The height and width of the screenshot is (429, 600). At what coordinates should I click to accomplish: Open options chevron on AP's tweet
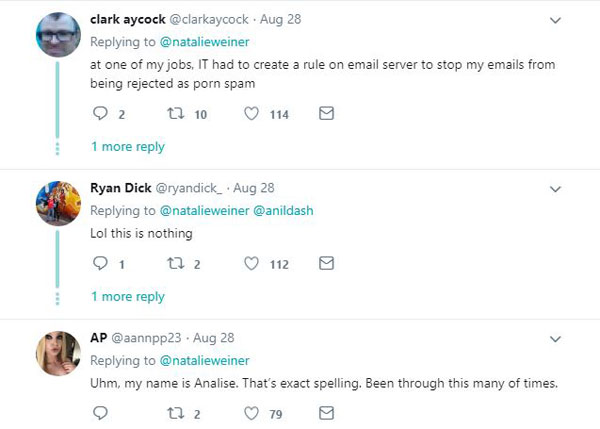555,339
